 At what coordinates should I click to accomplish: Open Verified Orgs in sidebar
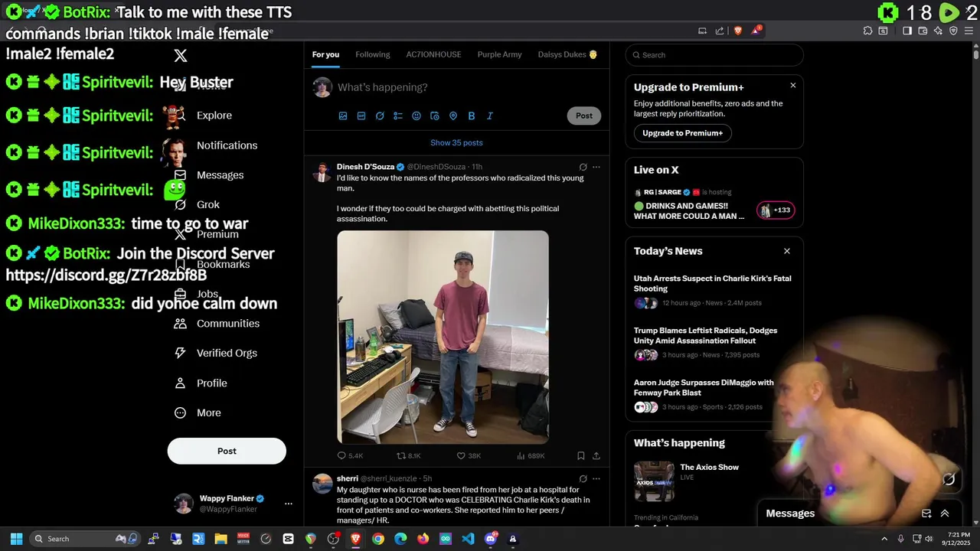click(x=215, y=353)
